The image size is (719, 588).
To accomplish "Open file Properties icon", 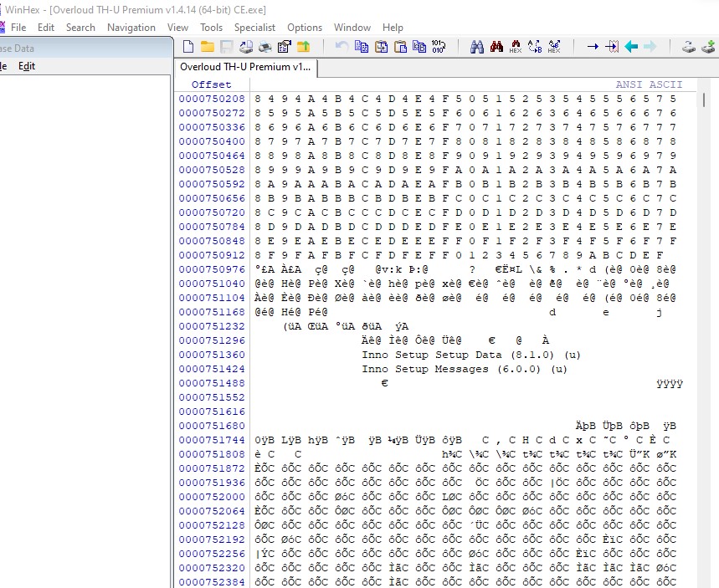I will [x=285, y=47].
